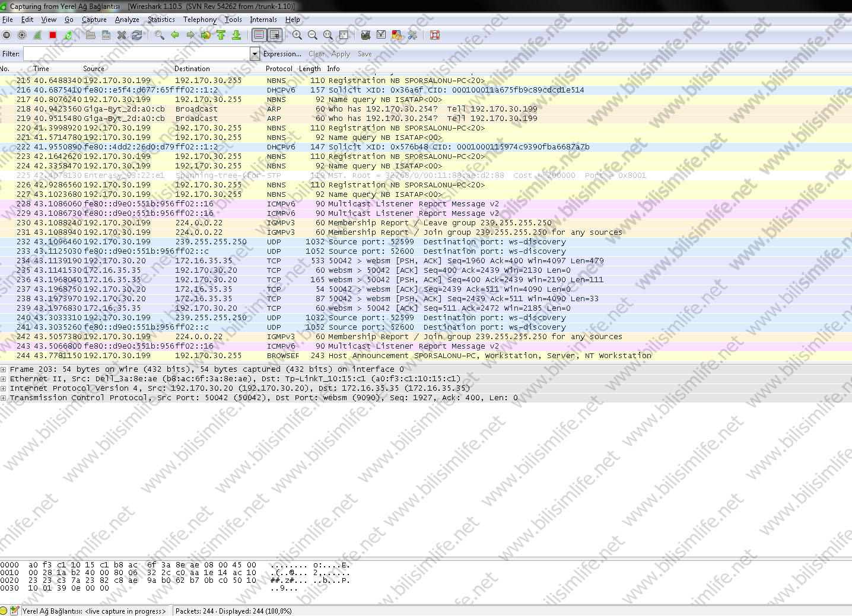
Task: Open the Help lifebuoy icon
Action: pyautogui.click(x=435, y=35)
